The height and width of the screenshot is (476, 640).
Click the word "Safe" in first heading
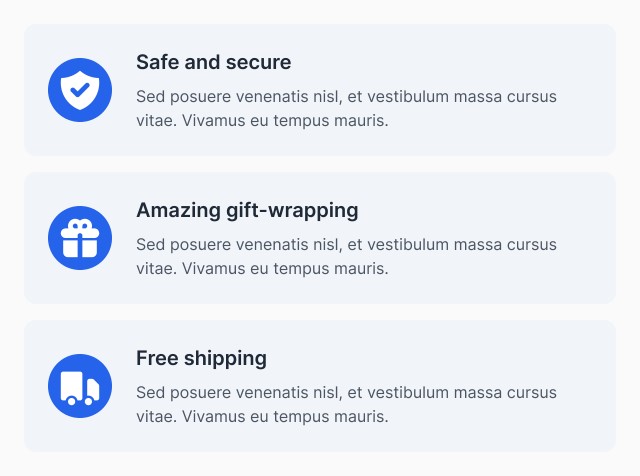(158, 62)
